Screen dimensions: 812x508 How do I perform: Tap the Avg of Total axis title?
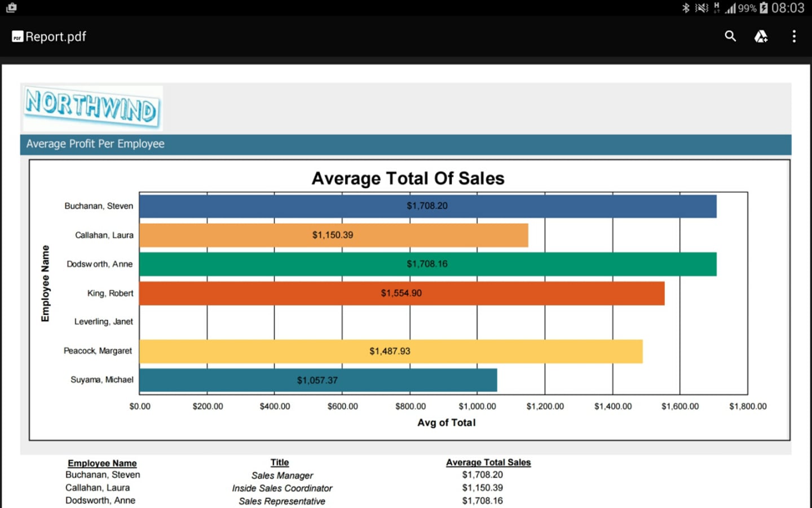point(447,423)
